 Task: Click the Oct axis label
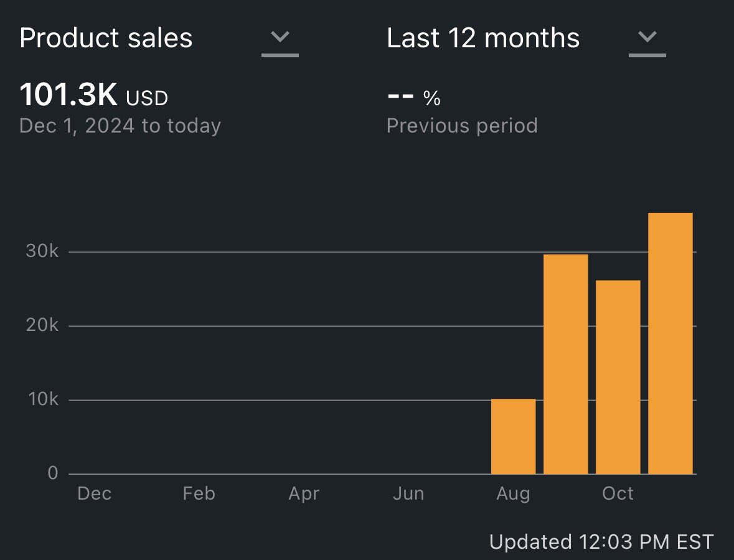click(x=618, y=493)
